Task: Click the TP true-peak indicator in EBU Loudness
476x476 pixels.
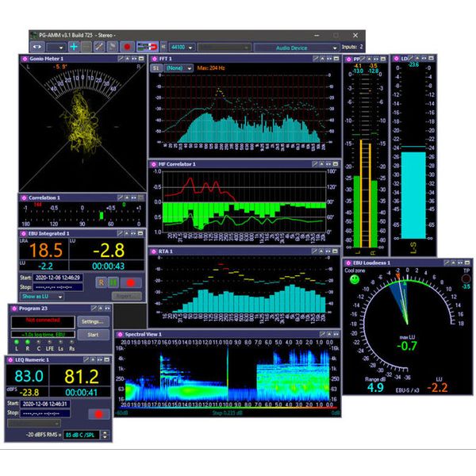Action: 466,278
